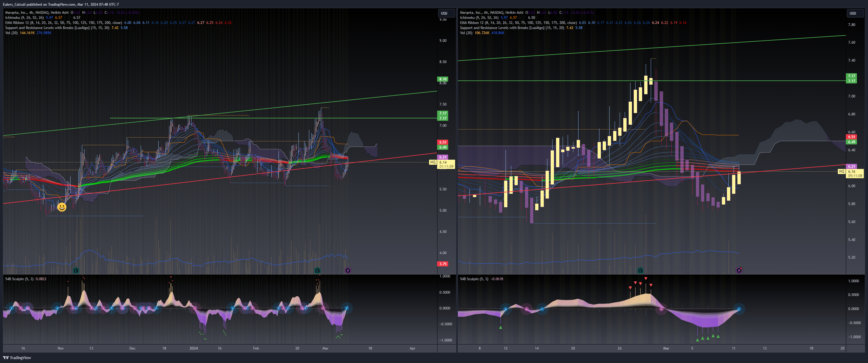Click the MQ symbol tag on 6h price axis
868x363 pixels.
click(841, 171)
